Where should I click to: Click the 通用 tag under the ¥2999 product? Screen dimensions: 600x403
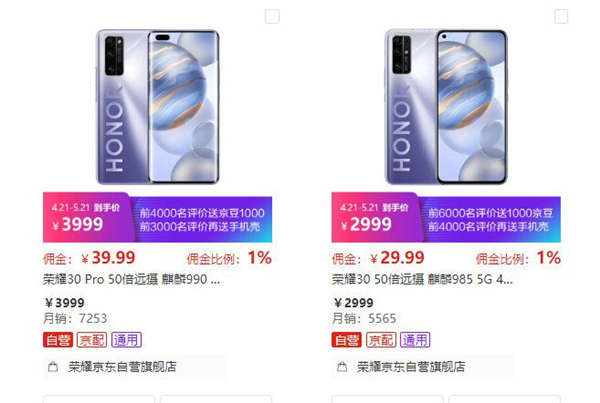coord(415,340)
